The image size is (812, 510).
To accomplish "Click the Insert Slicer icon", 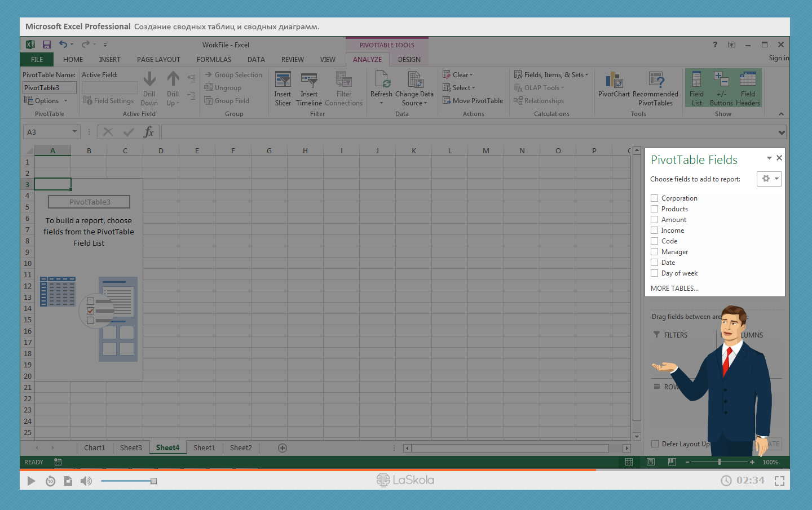I will coord(283,80).
